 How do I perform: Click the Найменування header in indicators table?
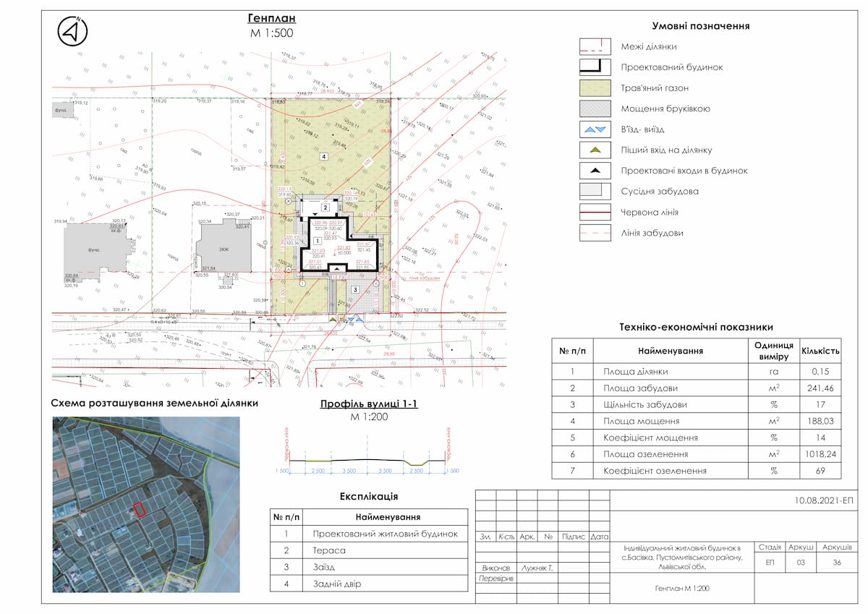(671, 351)
